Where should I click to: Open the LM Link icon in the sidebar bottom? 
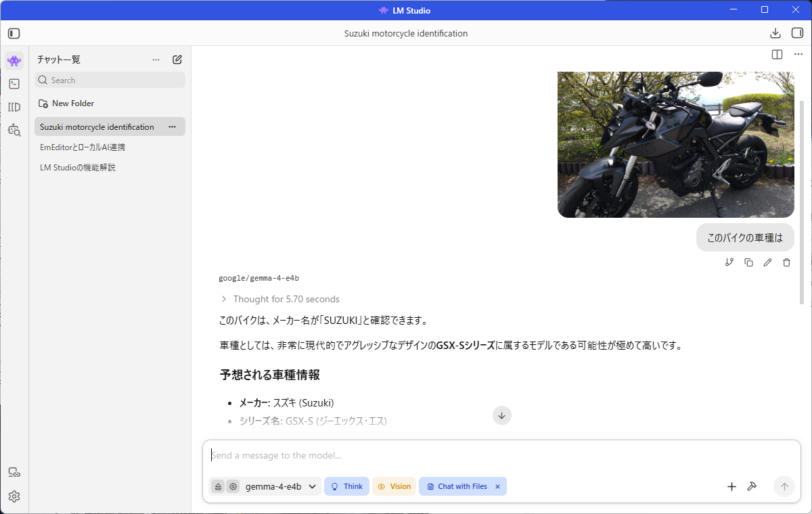[14, 473]
